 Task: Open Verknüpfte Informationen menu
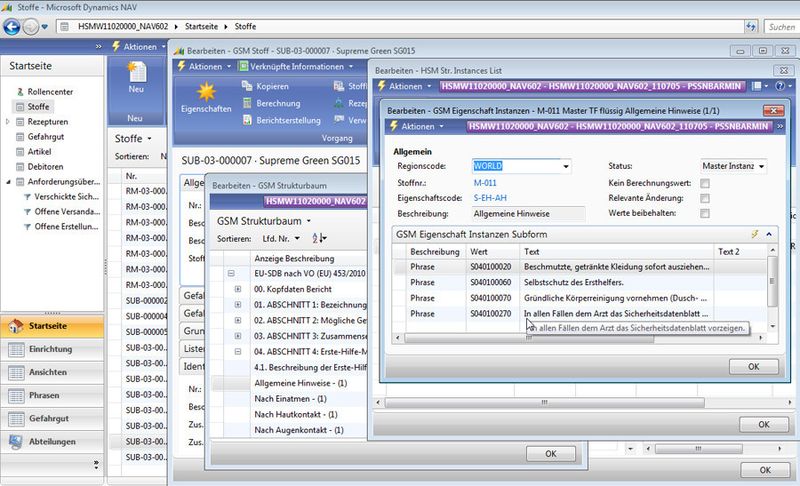[296, 66]
